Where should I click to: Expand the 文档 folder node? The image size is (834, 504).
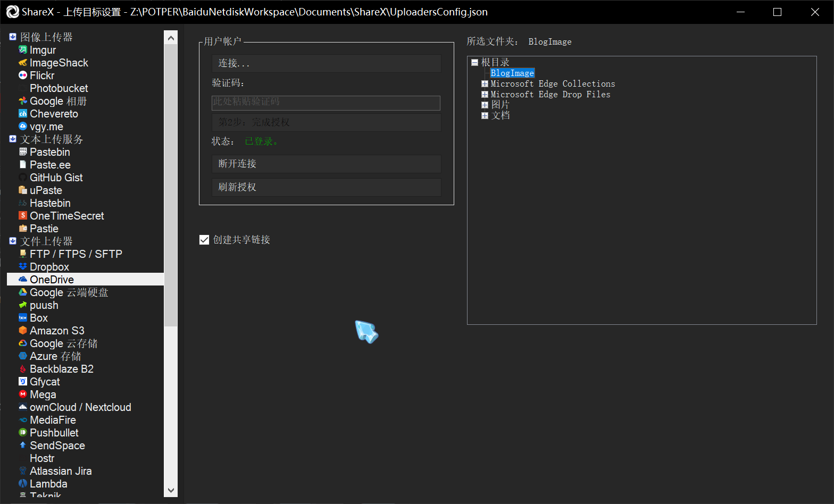coord(485,115)
